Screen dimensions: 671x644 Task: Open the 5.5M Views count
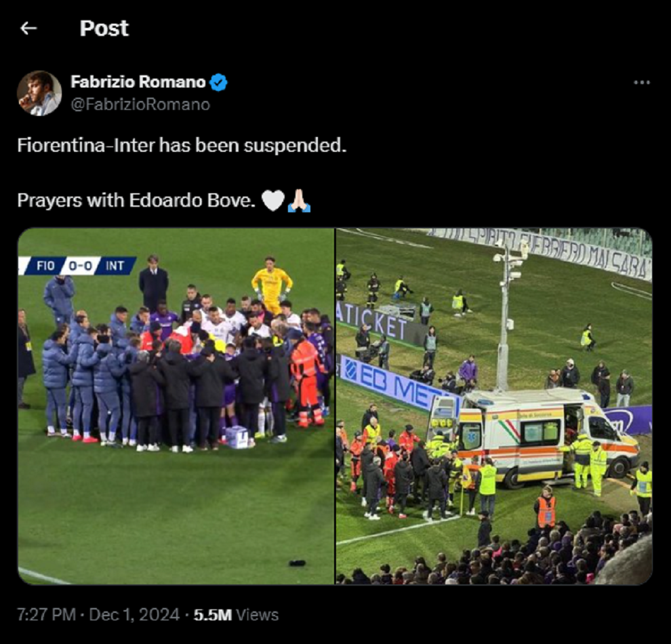tap(236, 614)
